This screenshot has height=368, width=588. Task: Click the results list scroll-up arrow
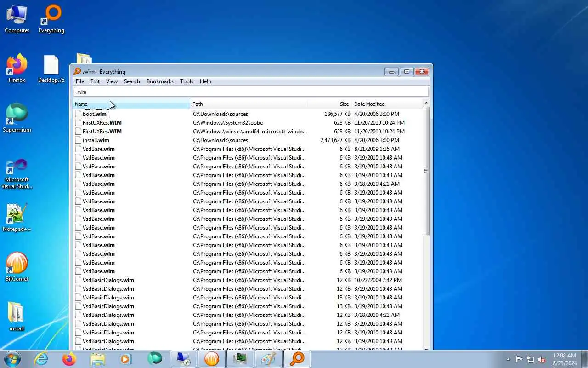pos(426,103)
